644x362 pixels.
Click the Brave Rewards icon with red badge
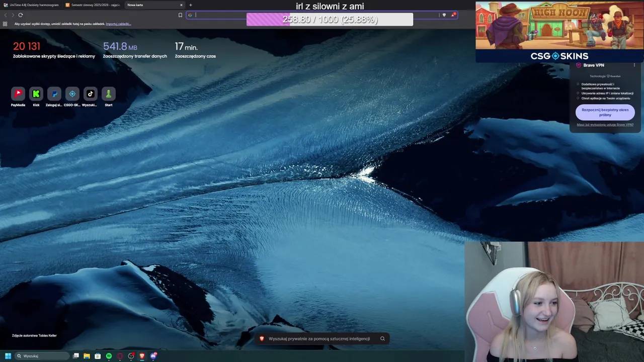453,15
